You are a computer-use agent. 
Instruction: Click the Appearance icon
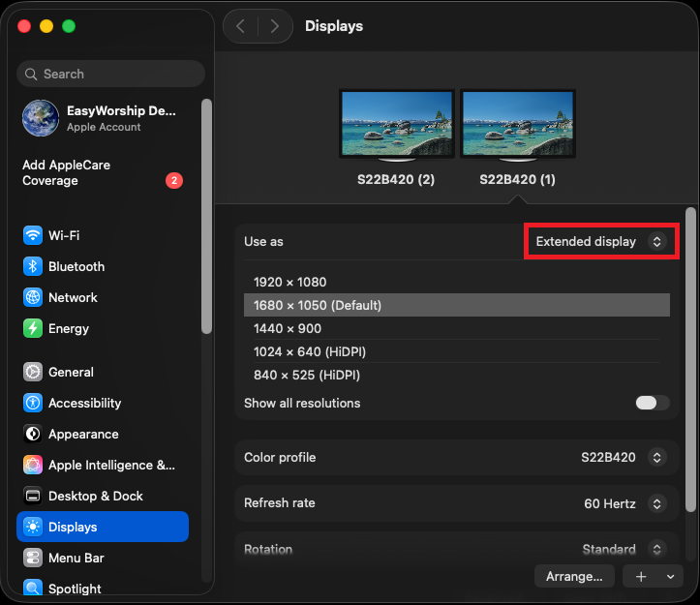(x=33, y=434)
